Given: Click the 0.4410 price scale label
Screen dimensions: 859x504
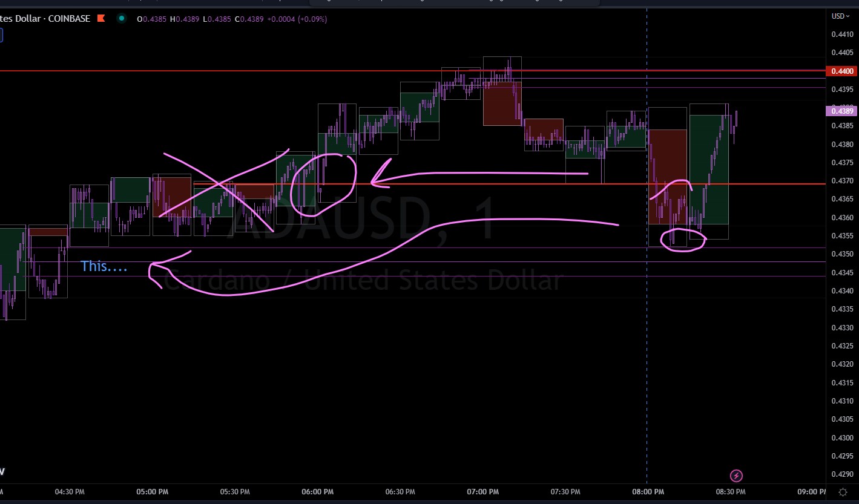Looking at the screenshot, I should (842, 34).
